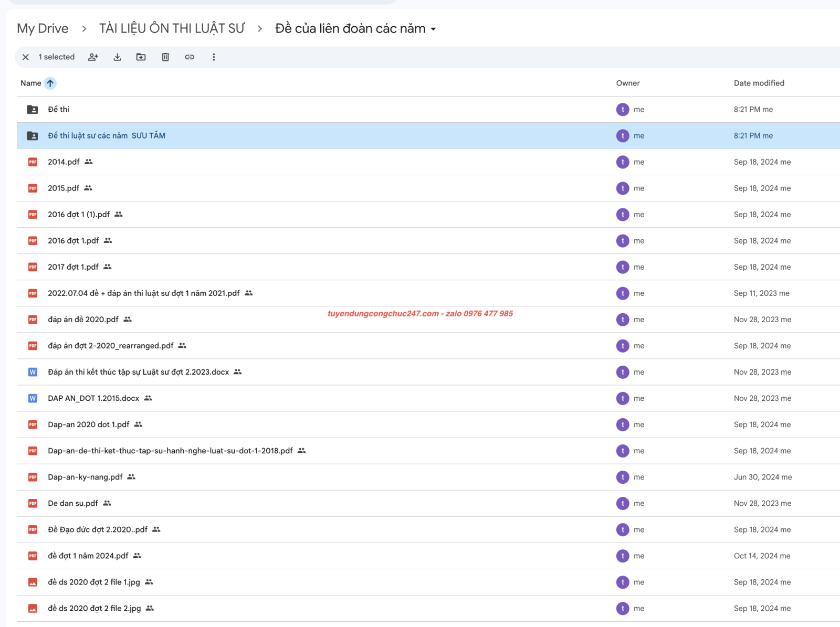Select the file đề đợt 1 năm 2024.pdf
Screen dimensions: 840x627
[x=88, y=556]
